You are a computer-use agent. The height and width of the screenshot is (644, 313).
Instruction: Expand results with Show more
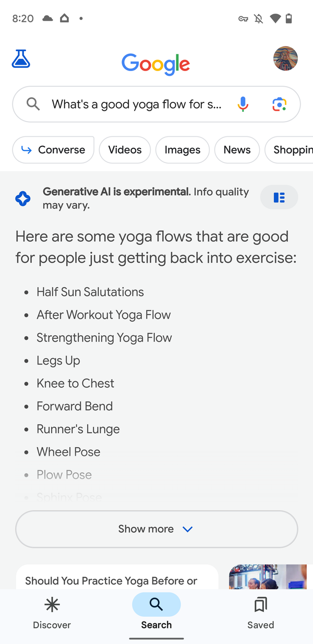click(x=156, y=529)
